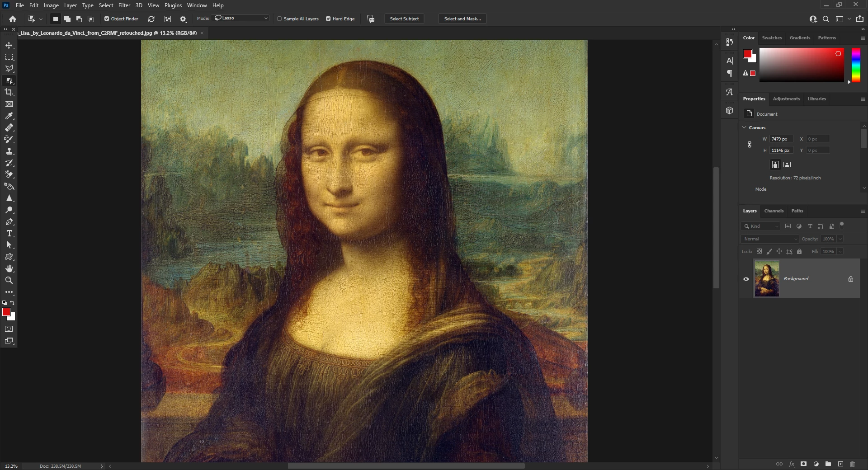The height and width of the screenshot is (470, 868).
Task: Change the screen mode
Action: 9,341
